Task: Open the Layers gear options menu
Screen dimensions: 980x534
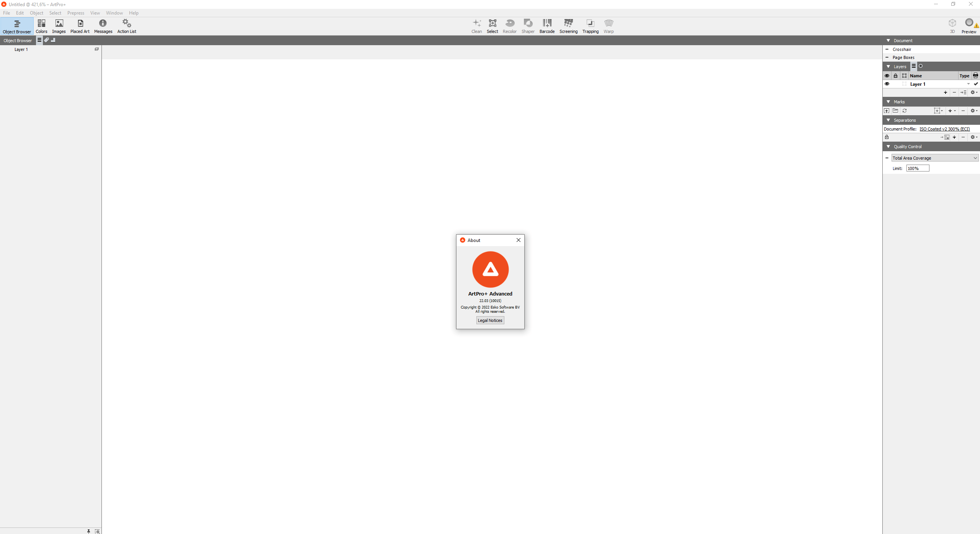Action: point(974,92)
